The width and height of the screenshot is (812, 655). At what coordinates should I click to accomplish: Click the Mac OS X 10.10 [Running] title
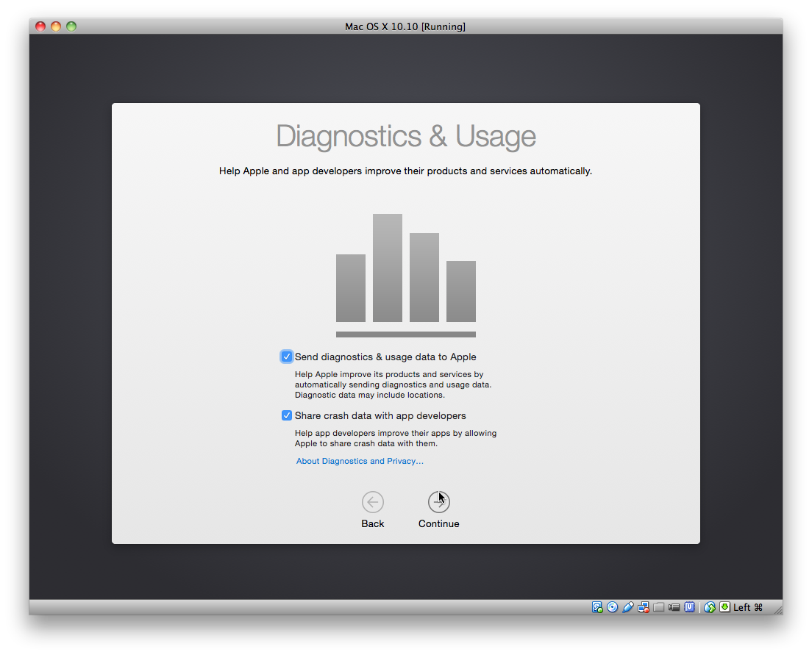coord(405,26)
